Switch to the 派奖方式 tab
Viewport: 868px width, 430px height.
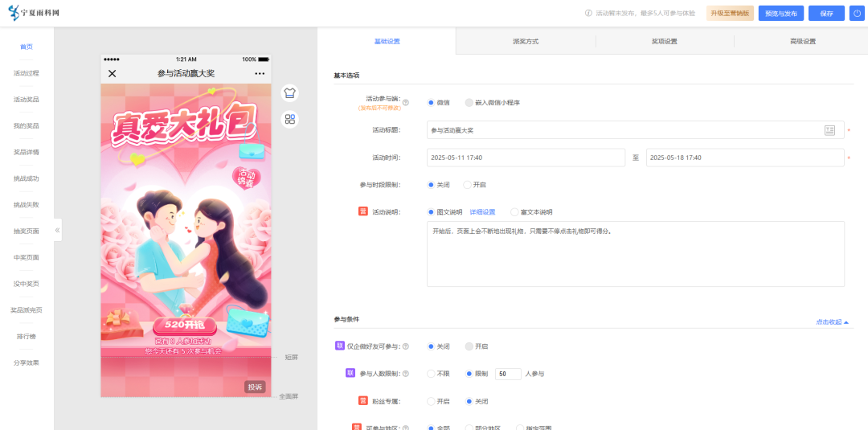point(526,41)
